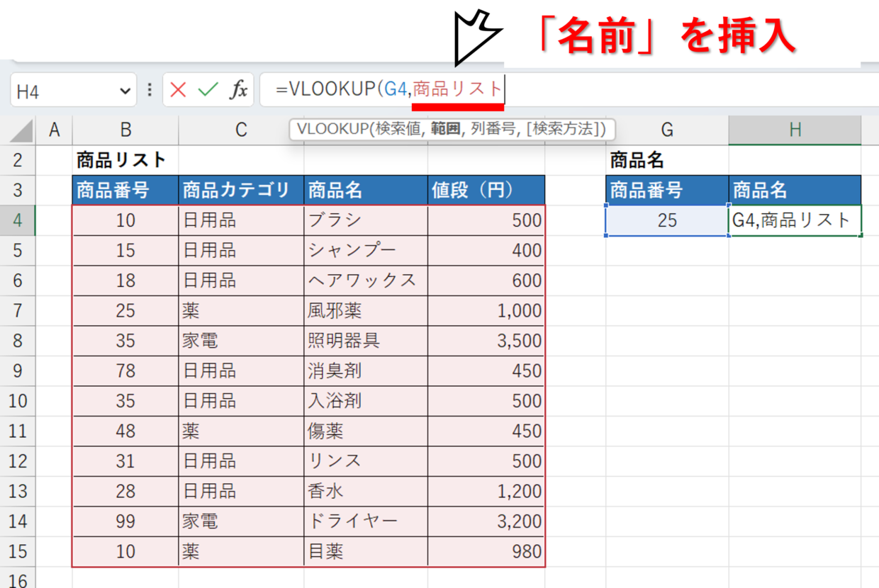Cancel formula entry with the X icon

178,90
